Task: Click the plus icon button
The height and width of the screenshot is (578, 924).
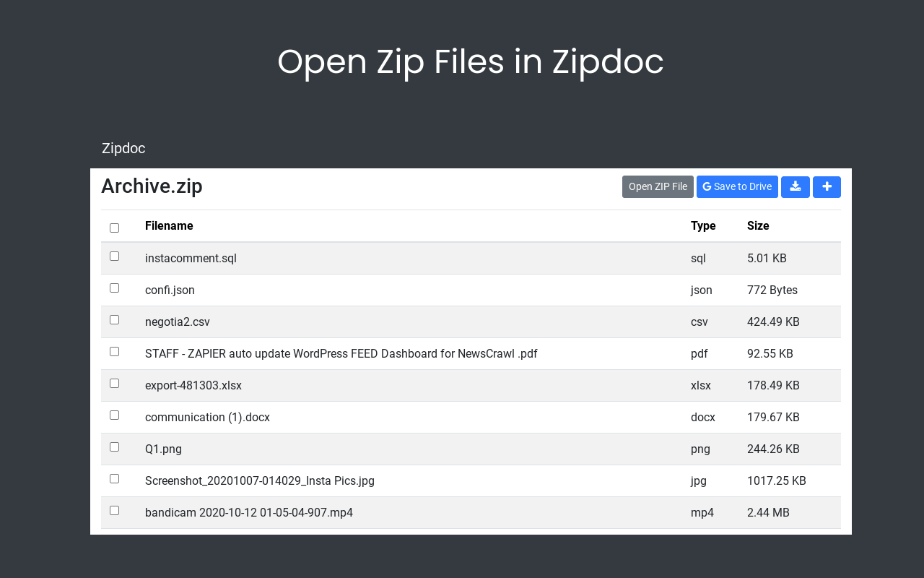Action: pos(827,186)
